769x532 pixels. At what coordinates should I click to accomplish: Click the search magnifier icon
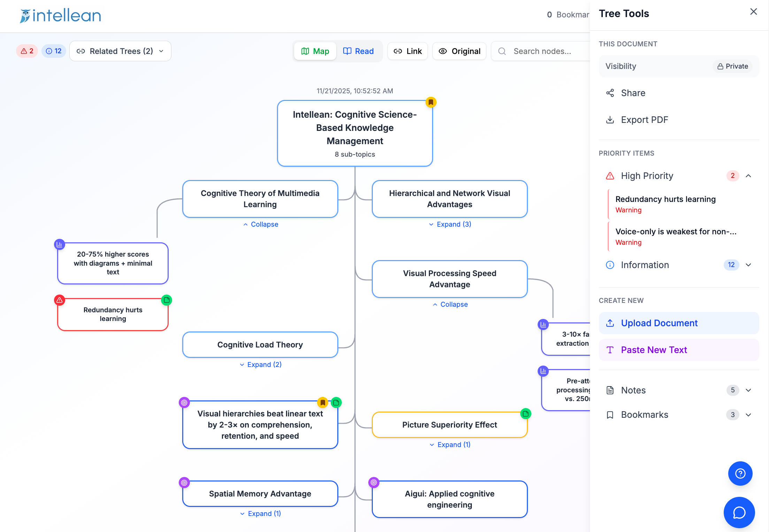[x=502, y=51]
